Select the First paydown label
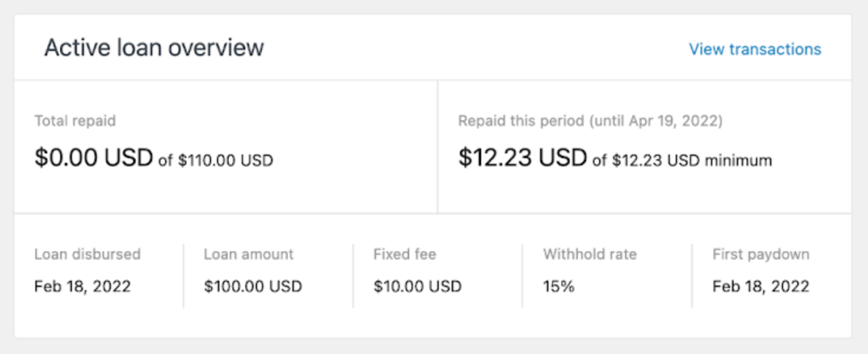This screenshot has width=868, height=354. (760, 254)
